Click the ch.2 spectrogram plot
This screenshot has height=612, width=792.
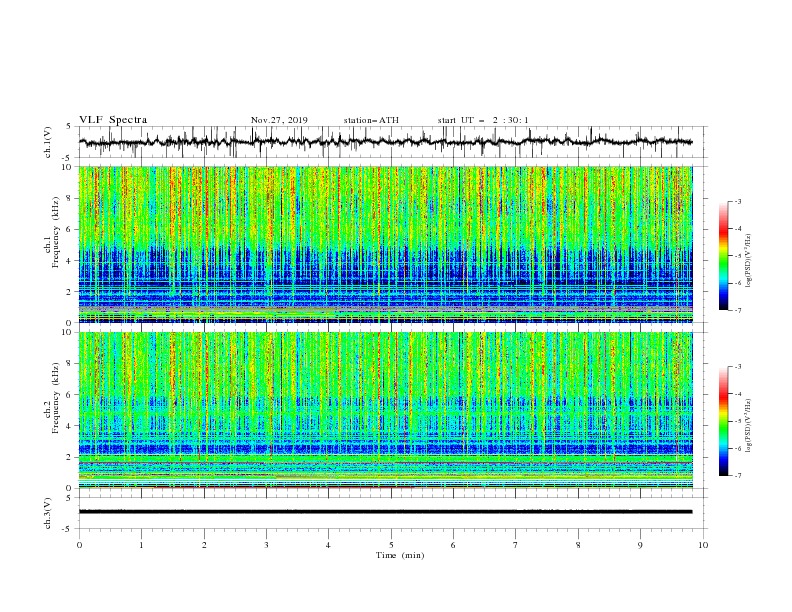[386, 410]
